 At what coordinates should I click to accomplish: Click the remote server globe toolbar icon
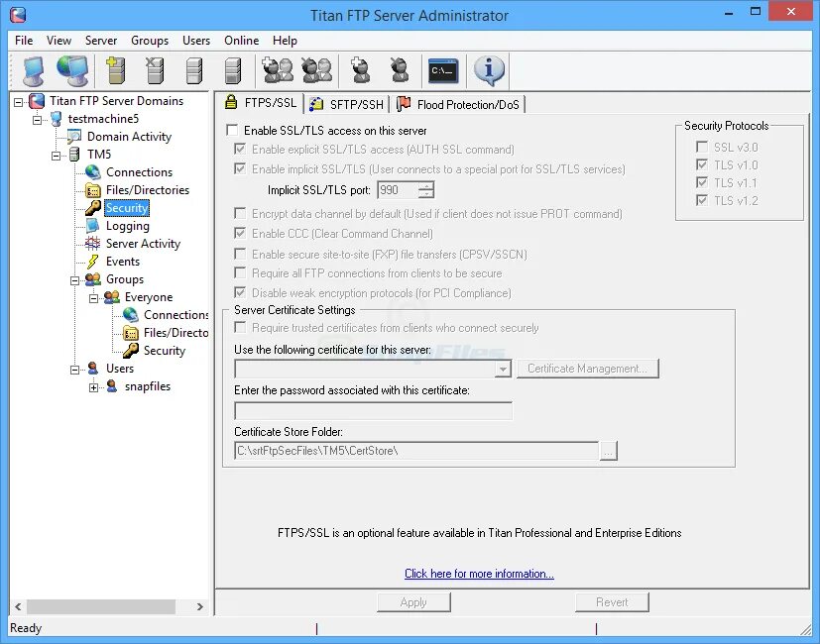click(x=72, y=71)
